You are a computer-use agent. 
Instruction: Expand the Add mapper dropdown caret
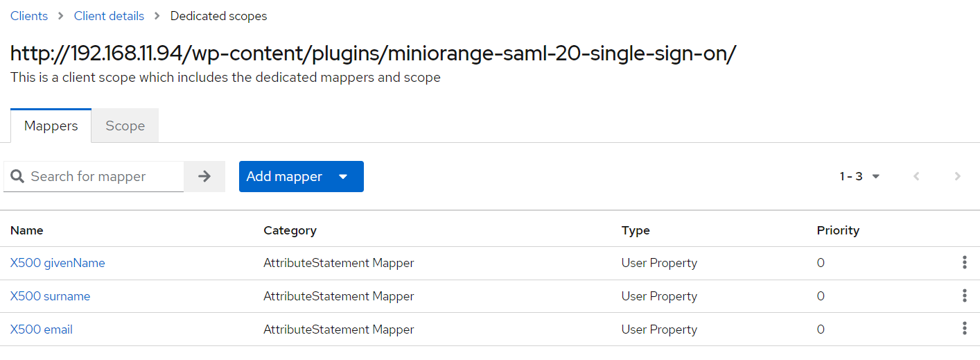(343, 176)
